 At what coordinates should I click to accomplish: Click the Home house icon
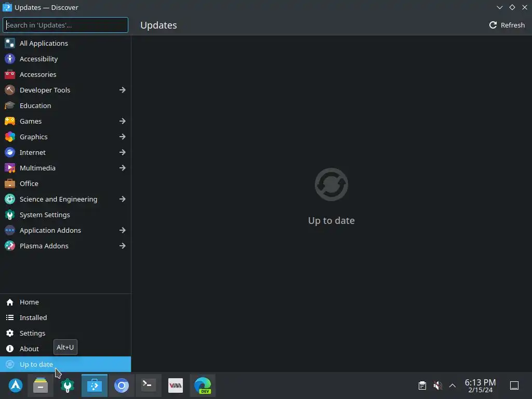[x=10, y=302]
